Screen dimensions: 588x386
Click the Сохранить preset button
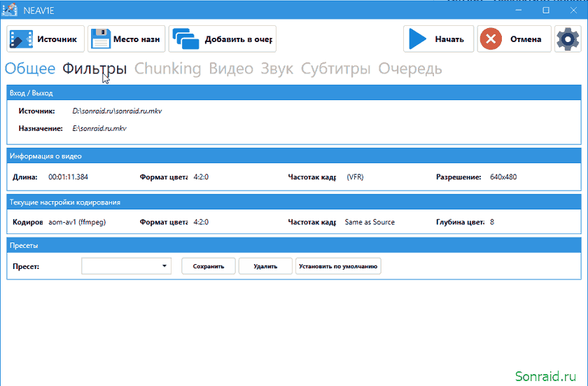[x=209, y=266]
